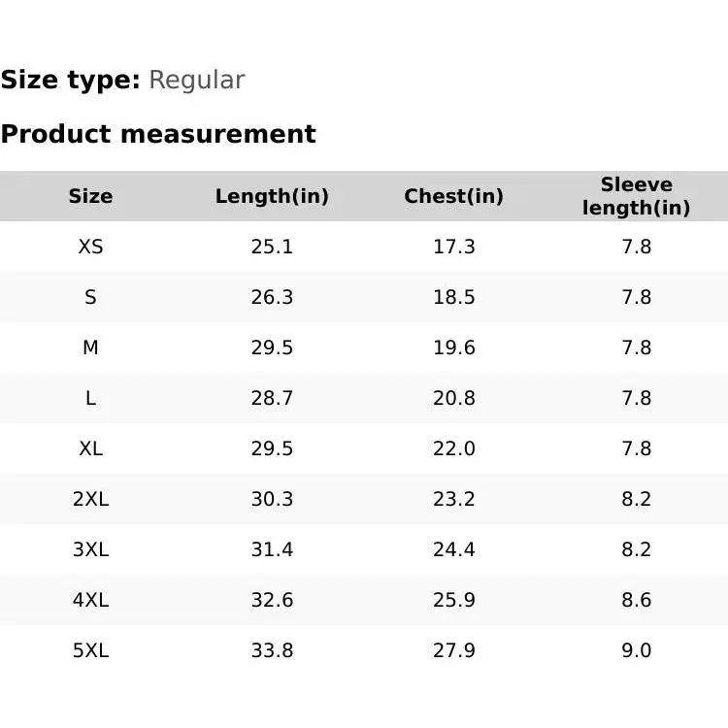This screenshot has height=728, width=728.
Task: Select the XL size row label
Action: 90,448
